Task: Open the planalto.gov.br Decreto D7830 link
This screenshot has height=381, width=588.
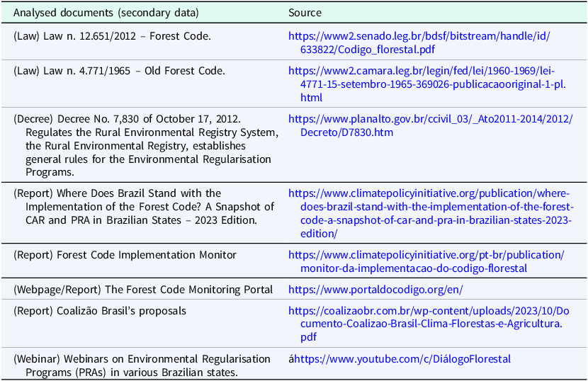Action: [x=431, y=125]
